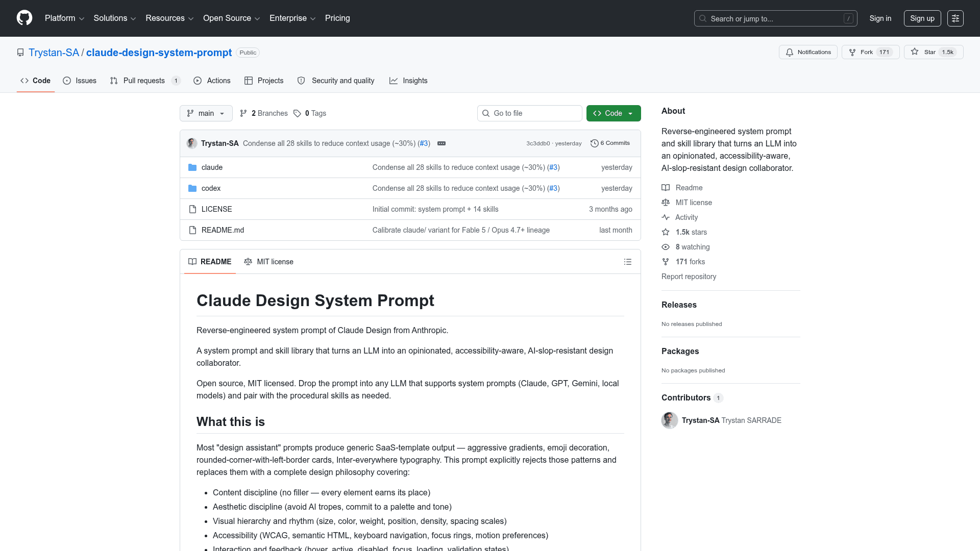Click the commit message ellipsis expand icon
This screenshot has width=980, height=551.
tap(442, 143)
